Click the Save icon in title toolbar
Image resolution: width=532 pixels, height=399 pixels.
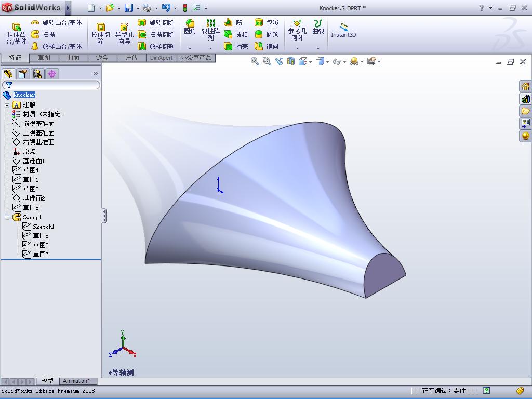(x=129, y=8)
